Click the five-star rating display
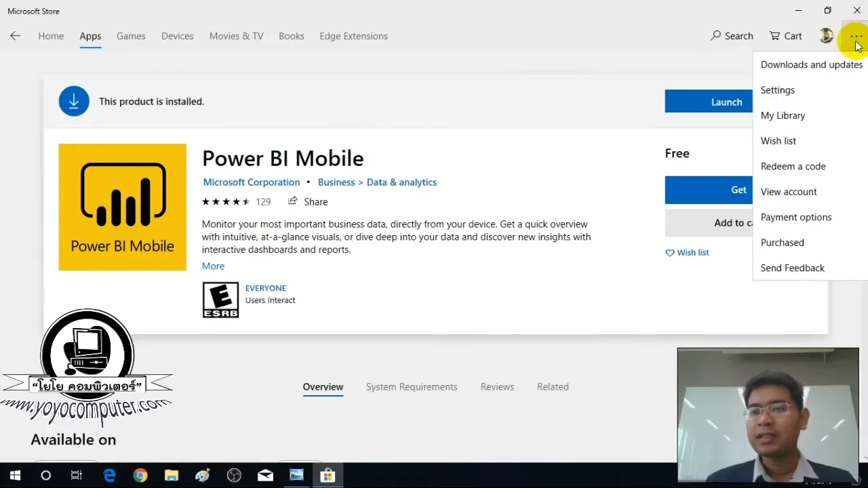This screenshot has width=868, height=488. (x=226, y=201)
